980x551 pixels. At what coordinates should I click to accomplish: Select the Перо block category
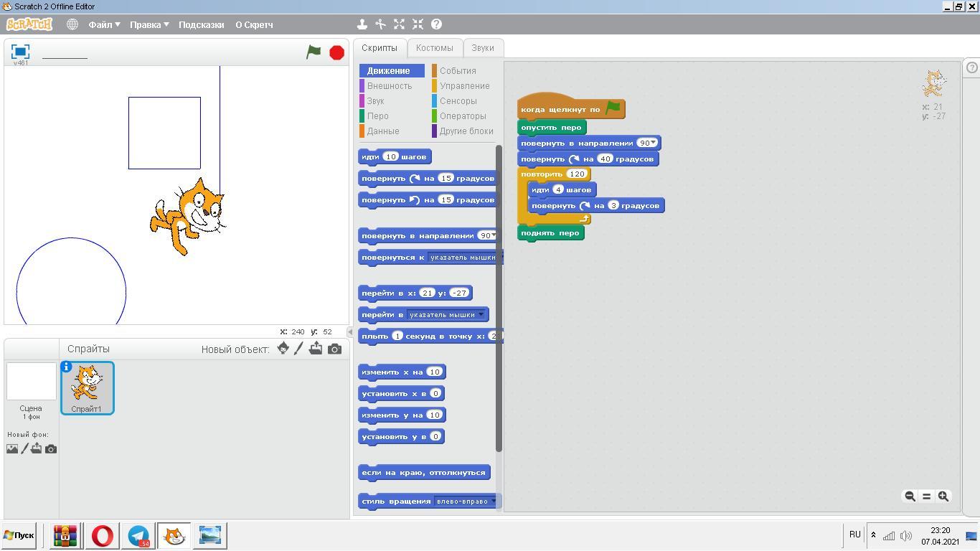coord(378,116)
